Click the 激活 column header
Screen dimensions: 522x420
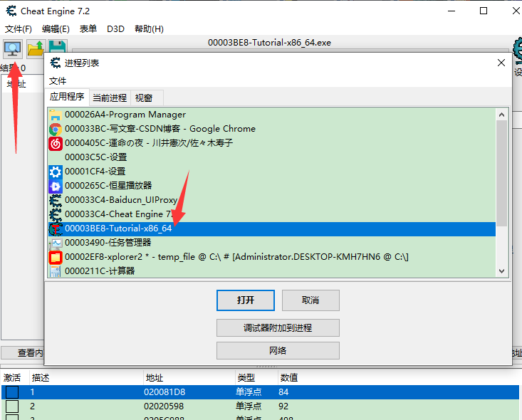[x=15, y=378]
